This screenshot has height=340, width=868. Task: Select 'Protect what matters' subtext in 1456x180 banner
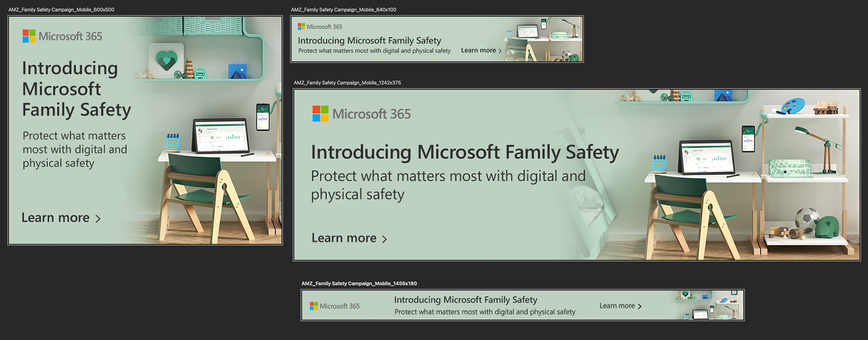[485, 312]
